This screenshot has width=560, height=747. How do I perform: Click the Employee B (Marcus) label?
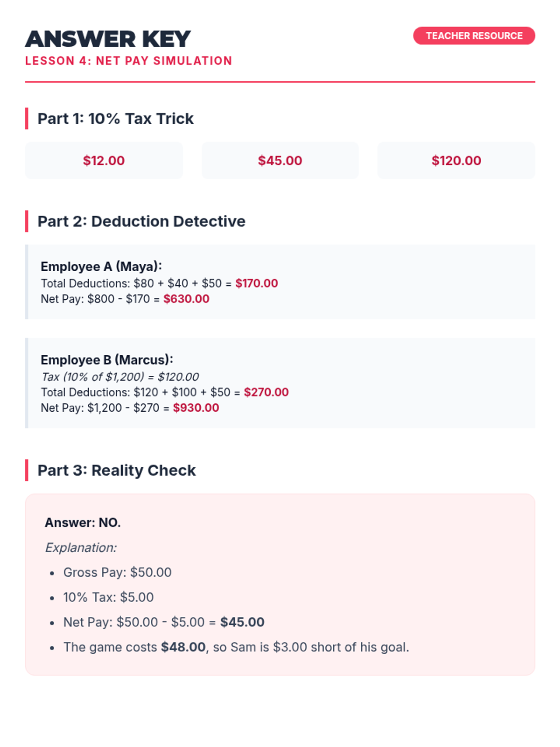click(x=107, y=360)
